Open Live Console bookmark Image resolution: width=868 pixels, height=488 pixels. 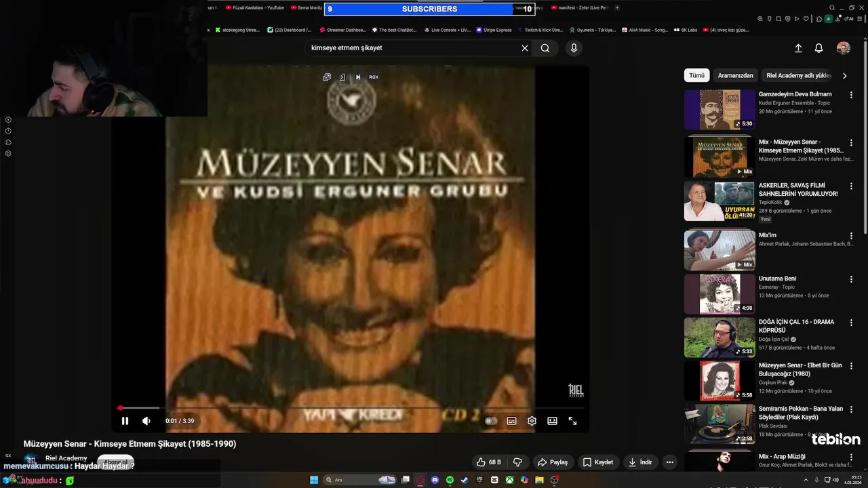point(447,30)
